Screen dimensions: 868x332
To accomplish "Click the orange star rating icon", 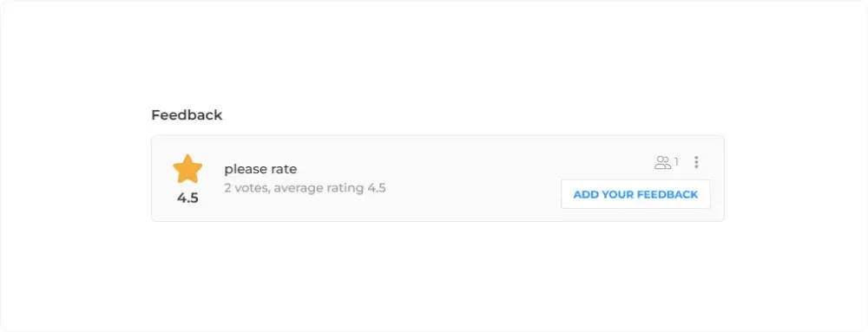I will click(187, 169).
